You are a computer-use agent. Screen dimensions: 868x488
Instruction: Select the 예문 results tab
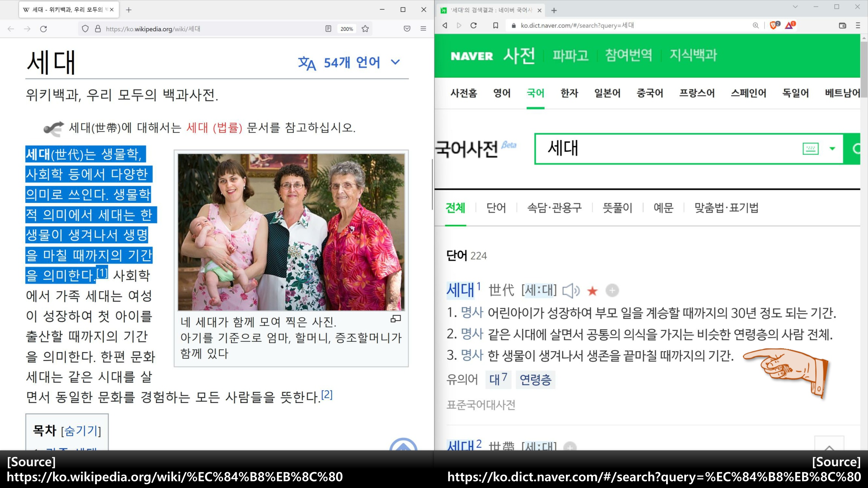(x=663, y=208)
